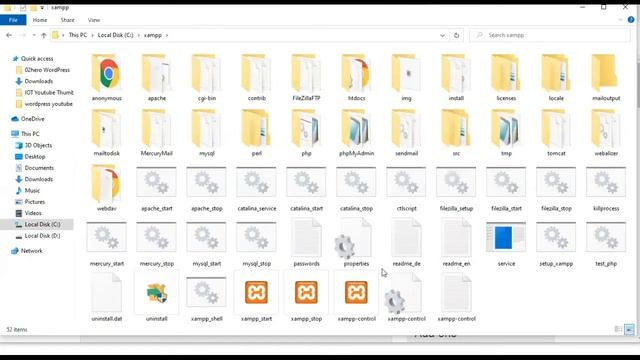Select the filezilla_setup file

[x=456, y=189]
